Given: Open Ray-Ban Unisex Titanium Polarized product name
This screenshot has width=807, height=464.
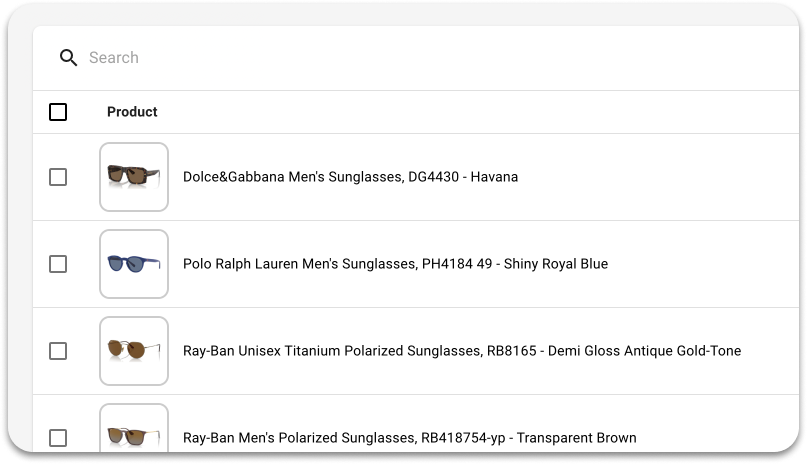Looking at the screenshot, I should coord(462,351).
